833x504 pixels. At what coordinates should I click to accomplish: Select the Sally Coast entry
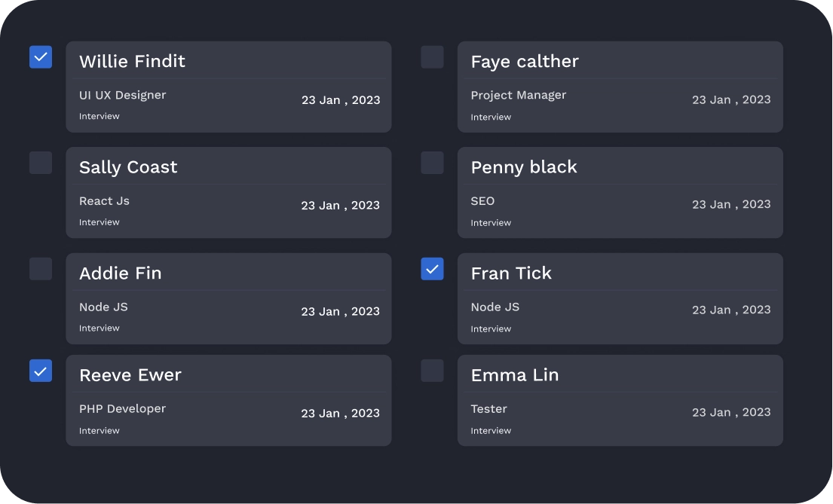[x=228, y=192]
